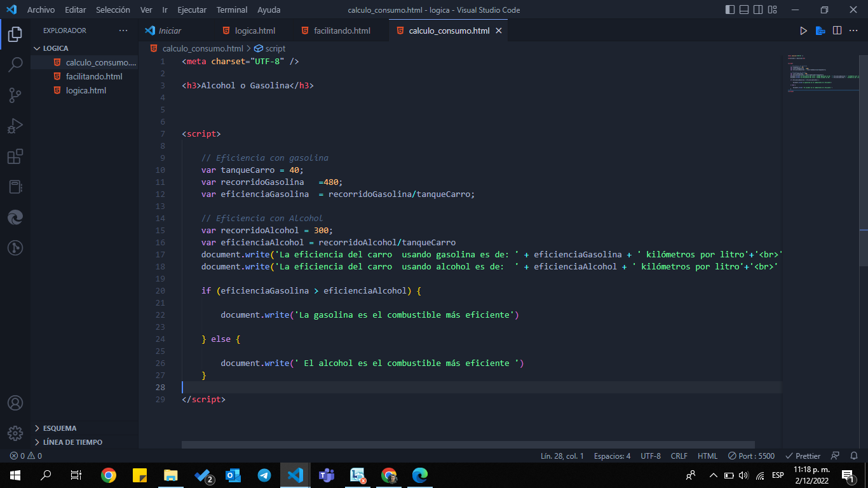The height and width of the screenshot is (488, 868).
Task: Change end of line CRLF setting
Action: [x=679, y=456]
